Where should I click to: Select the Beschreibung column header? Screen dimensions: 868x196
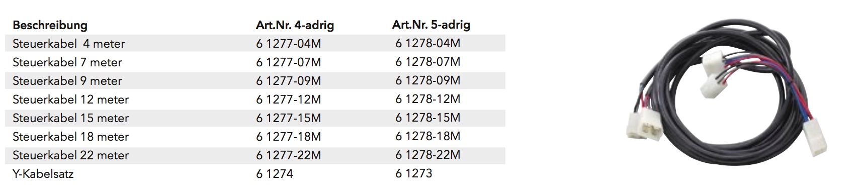pyautogui.click(x=50, y=25)
